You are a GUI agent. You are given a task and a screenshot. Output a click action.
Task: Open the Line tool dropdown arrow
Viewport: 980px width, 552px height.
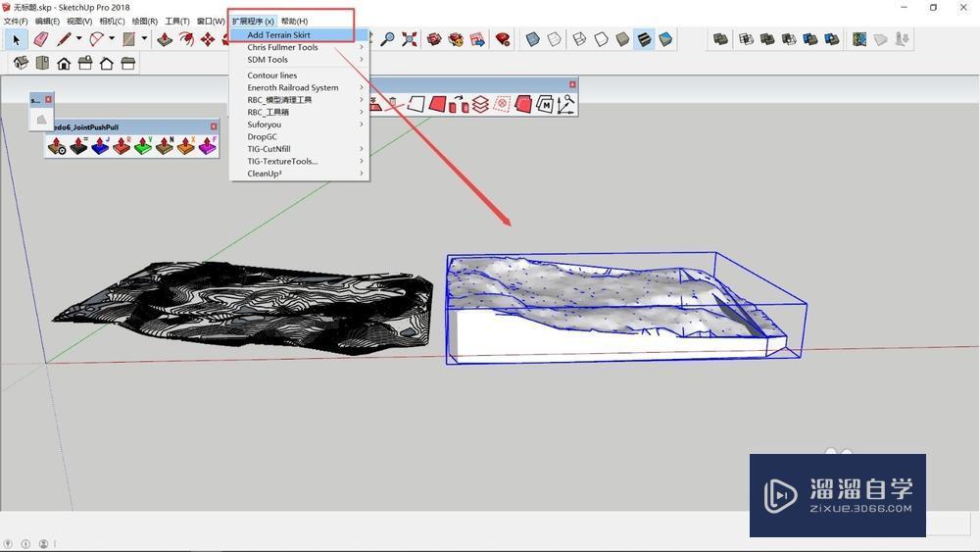78,39
